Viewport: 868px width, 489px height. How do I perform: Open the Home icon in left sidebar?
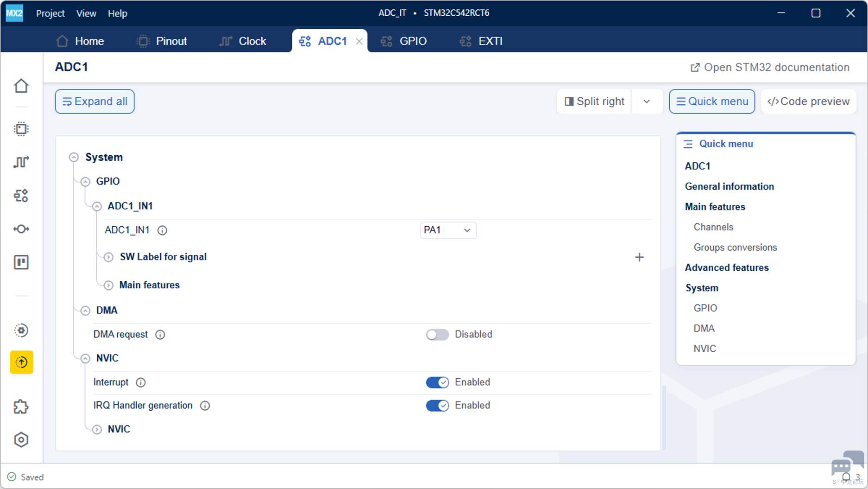[x=21, y=86]
